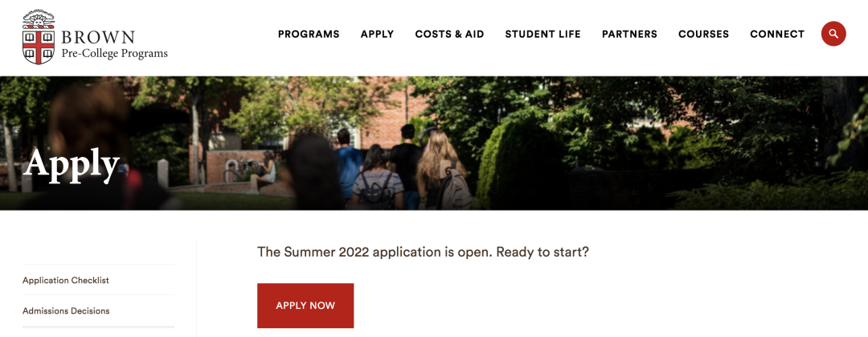Screen dimensions: 868x337
Task: Navigate to the Partners section
Action: coord(629,35)
